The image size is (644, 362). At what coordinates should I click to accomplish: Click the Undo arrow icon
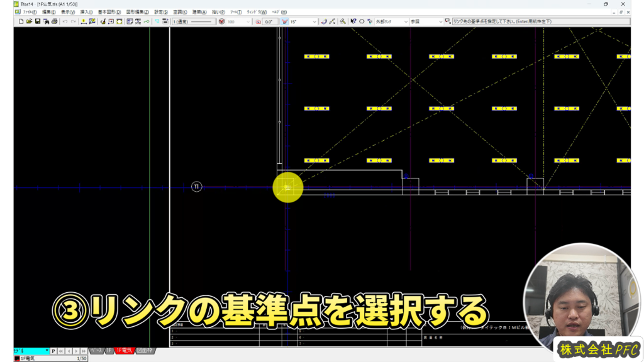click(65, 21)
